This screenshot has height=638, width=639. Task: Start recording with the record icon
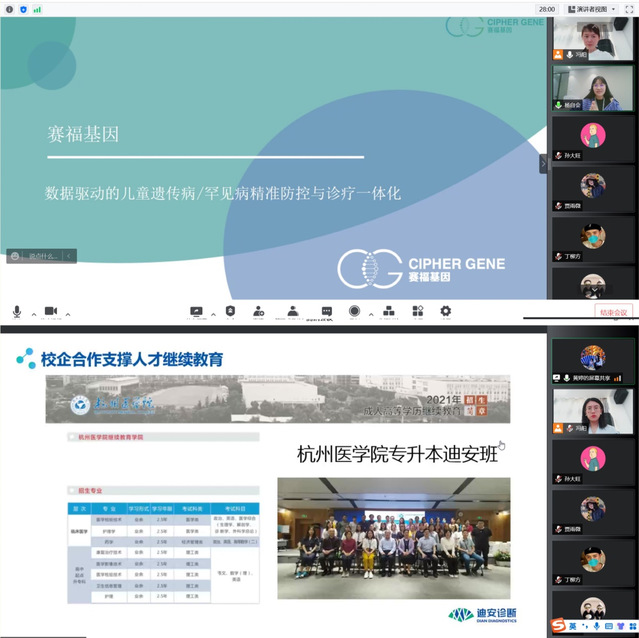pyautogui.click(x=354, y=311)
